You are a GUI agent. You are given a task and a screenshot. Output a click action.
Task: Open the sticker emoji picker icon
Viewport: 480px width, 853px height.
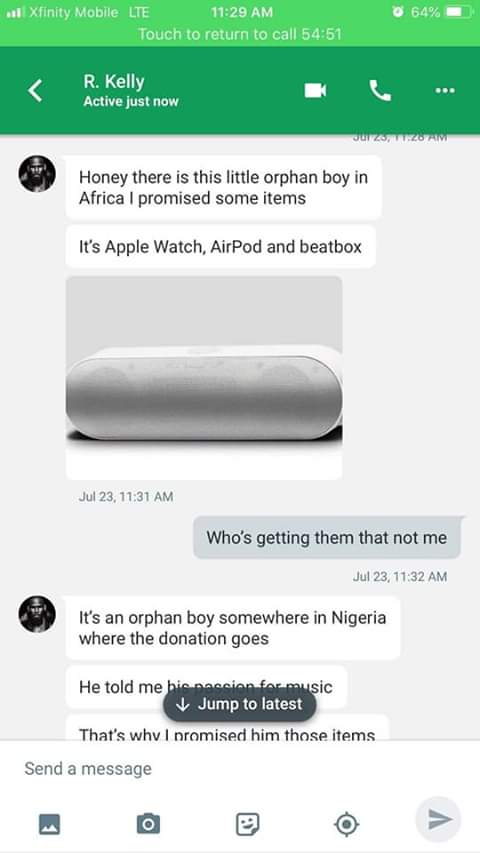tap(247, 824)
